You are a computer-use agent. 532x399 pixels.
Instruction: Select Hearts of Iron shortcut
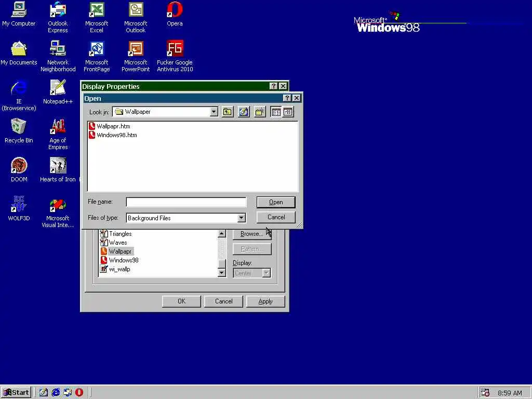[x=58, y=170]
